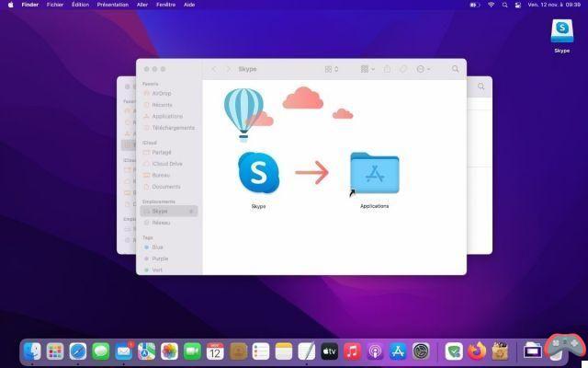The image size is (588, 368).
Task: Select the Vert tag in sidebar
Action: point(157,270)
